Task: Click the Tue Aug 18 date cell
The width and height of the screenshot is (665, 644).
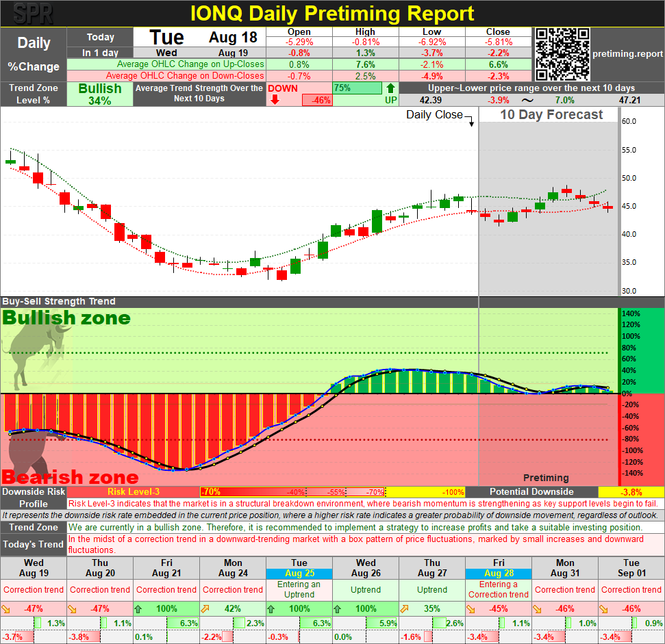Action: 200,37
